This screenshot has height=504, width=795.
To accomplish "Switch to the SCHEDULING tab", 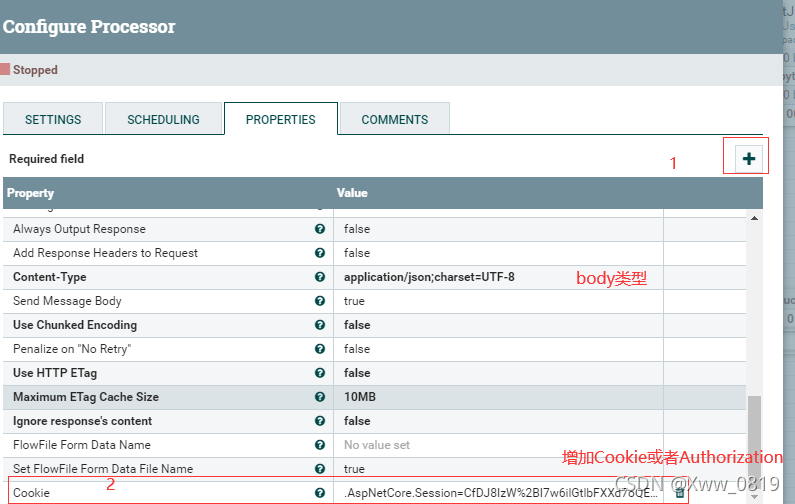I will pyautogui.click(x=163, y=119).
